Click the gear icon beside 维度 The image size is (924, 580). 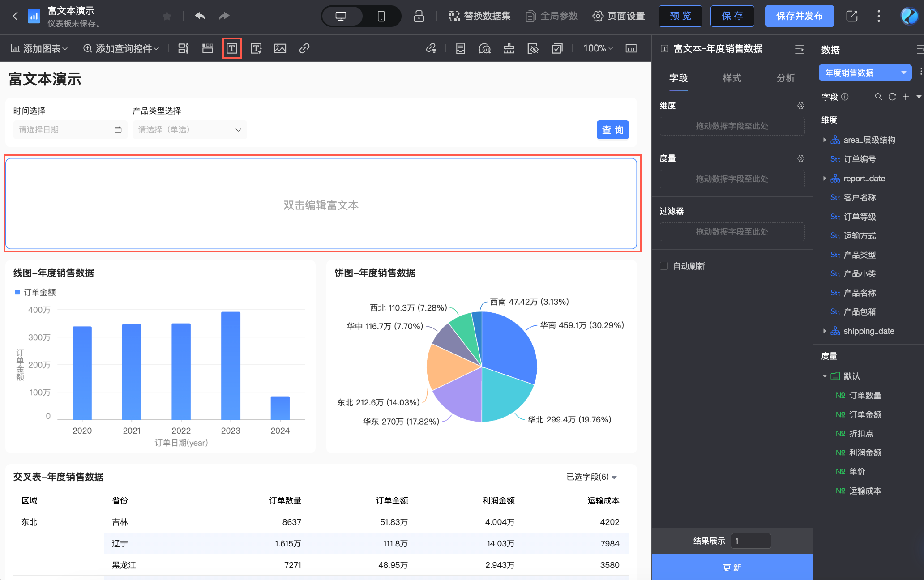tap(801, 106)
